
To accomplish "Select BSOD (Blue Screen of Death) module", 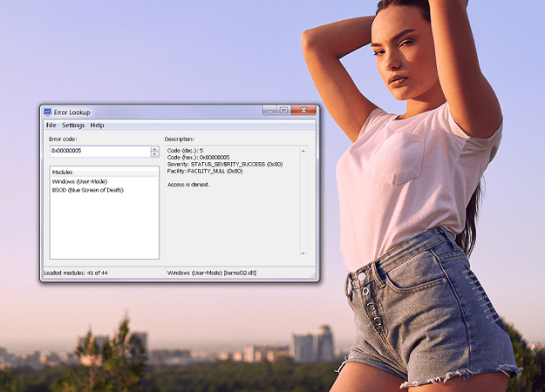I will pos(87,190).
